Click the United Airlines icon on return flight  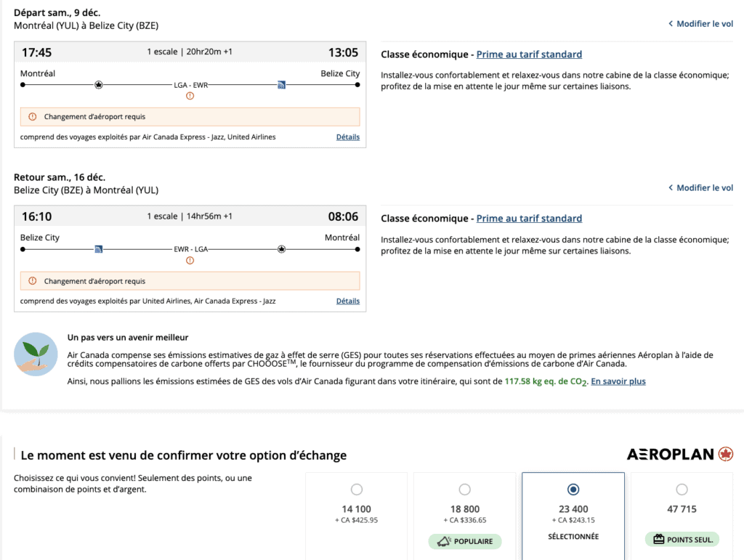coord(99,249)
